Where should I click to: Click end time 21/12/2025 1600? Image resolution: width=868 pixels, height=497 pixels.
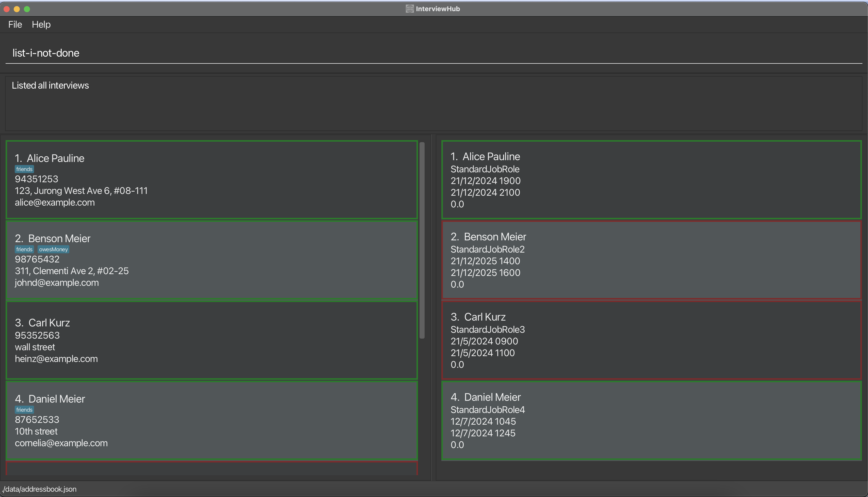coord(486,273)
